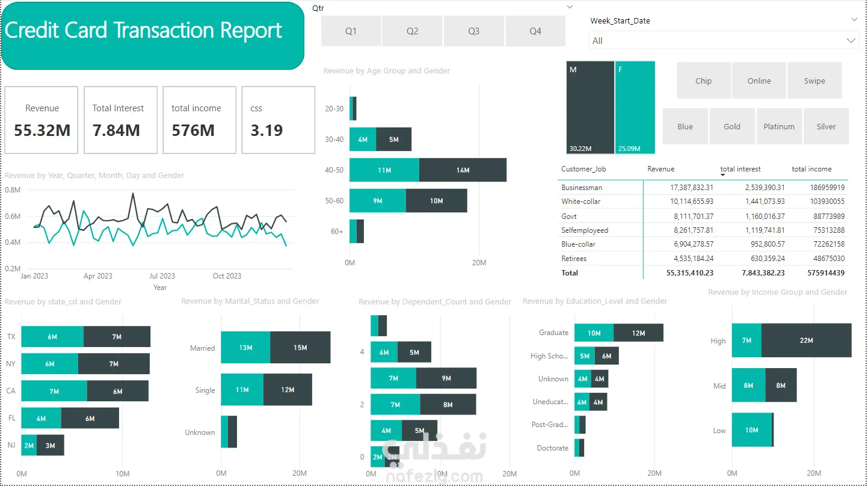Select the Selfemployeed table row
Image resolution: width=868 pixels, height=486 pixels.
click(x=703, y=230)
